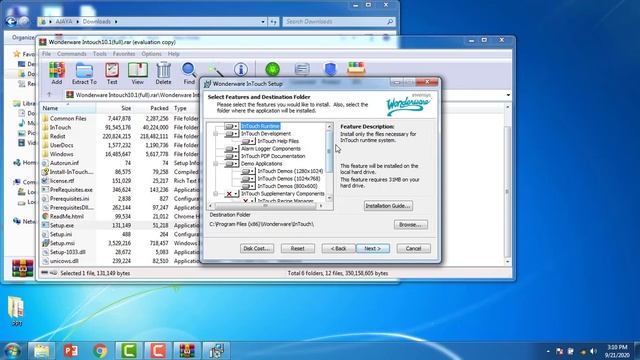This screenshot has width=640, height=360.
Task: Click the blue shield Protect icon
Action: [x=330, y=69]
